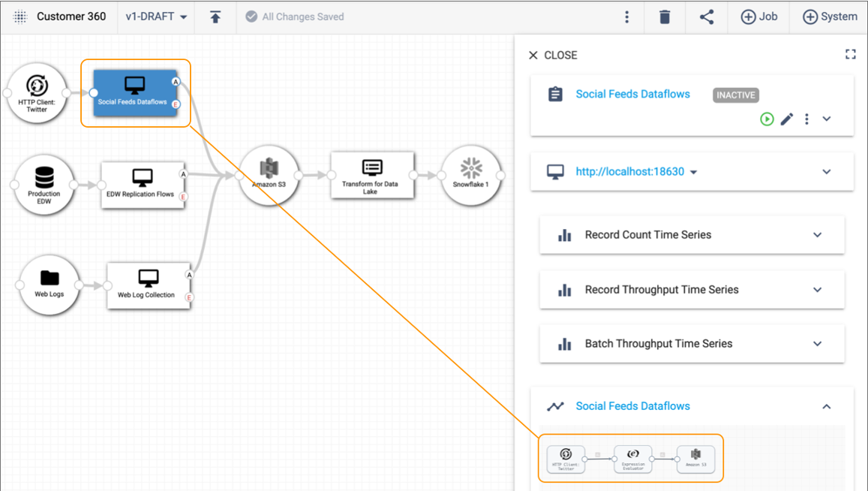Viewport: 868px width, 491px height.
Task: Click the monitor icon beside localhost link
Action: click(x=555, y=172)
